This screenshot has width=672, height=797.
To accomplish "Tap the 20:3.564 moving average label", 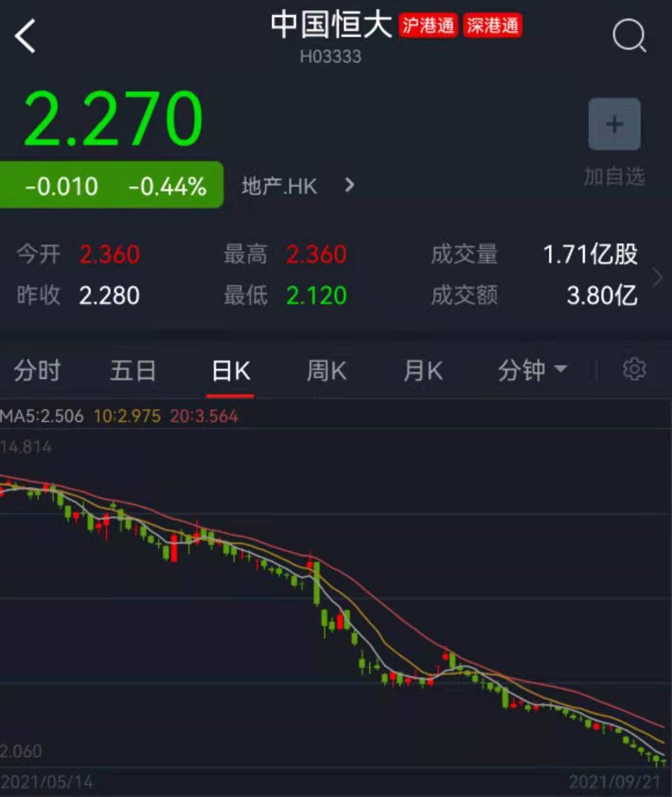I will pyautogui.click(x=203, y=416).
